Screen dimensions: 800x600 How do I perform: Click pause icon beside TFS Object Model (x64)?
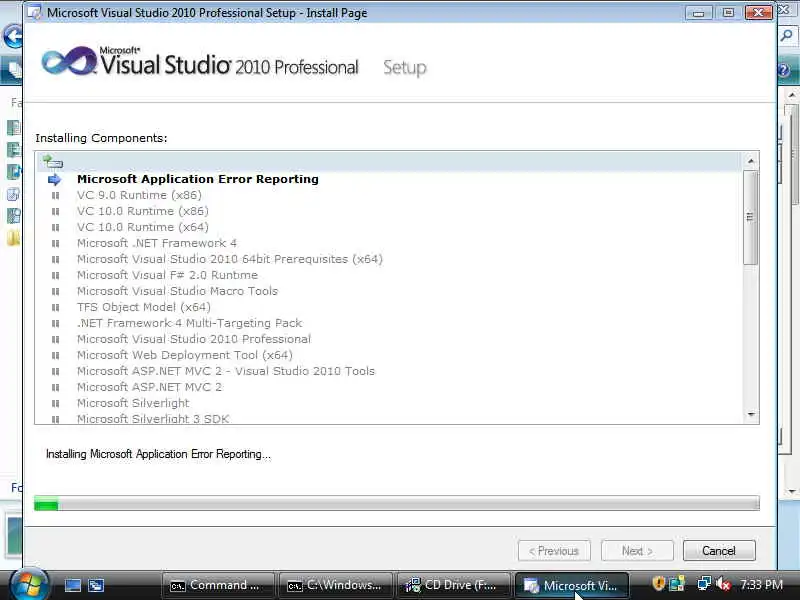[56, 307]
